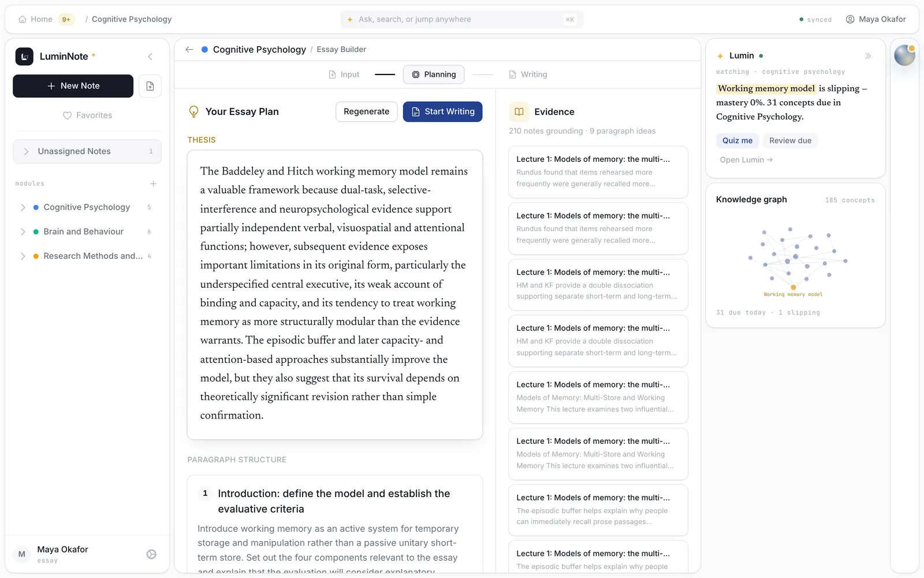Image resolution: width=924 pixels, height=578 pixels.
Task: Expand the Brain and Behaviour module
Action: pyautogui.click(x=23, y=232)
